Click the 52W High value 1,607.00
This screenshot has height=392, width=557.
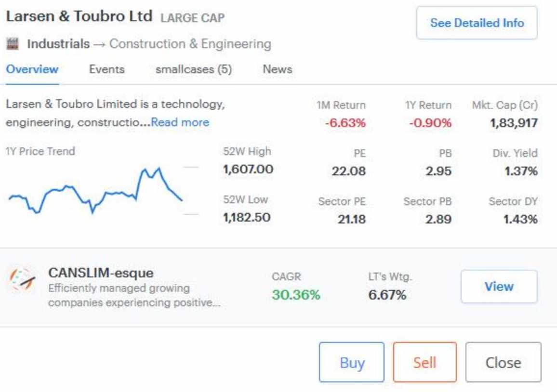tap(247, 169)
